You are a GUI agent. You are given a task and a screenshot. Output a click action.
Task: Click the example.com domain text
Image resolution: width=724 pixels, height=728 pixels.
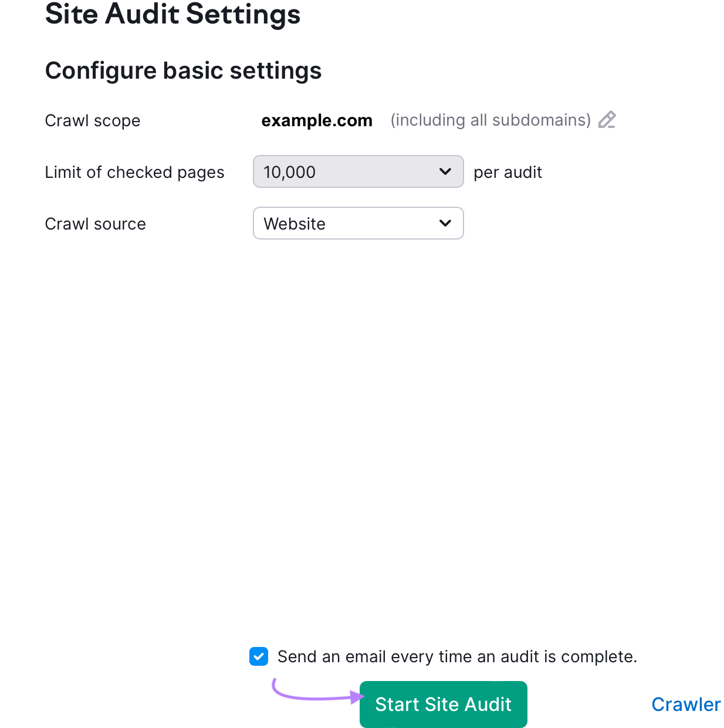click(x=317, y=120)
